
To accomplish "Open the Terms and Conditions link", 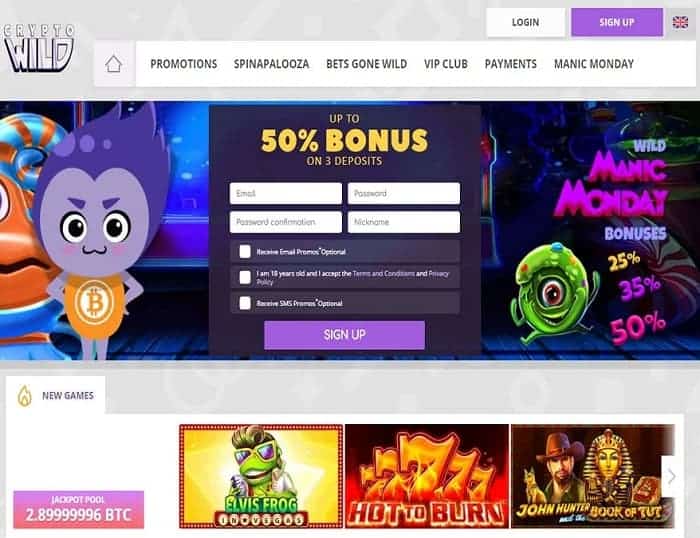I will [383, 273].
